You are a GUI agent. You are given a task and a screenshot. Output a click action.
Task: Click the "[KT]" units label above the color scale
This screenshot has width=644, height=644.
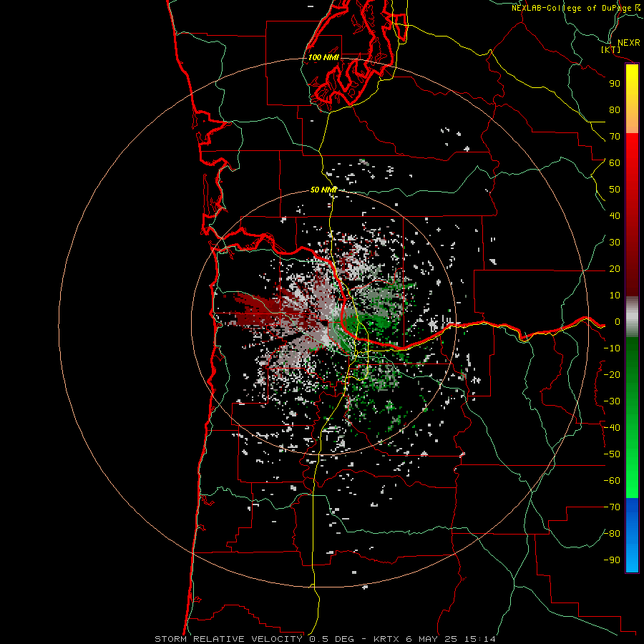point(611,50)
